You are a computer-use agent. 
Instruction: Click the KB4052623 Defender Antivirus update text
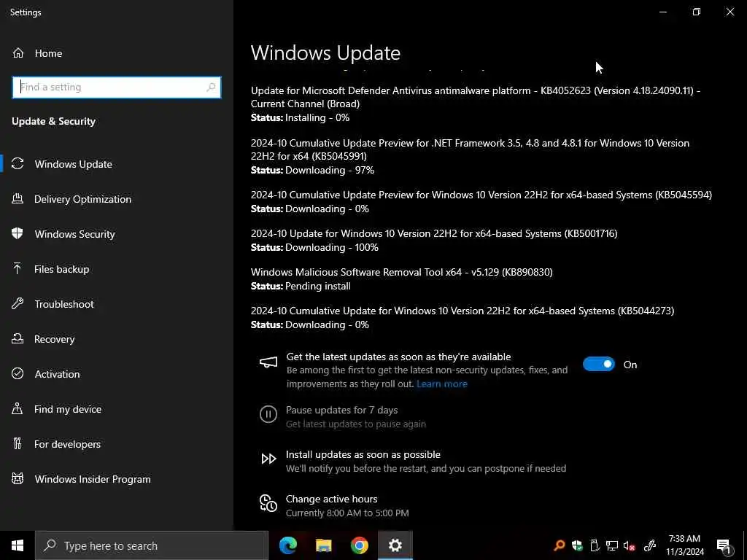pyautogui.click(x=476, y=97)
